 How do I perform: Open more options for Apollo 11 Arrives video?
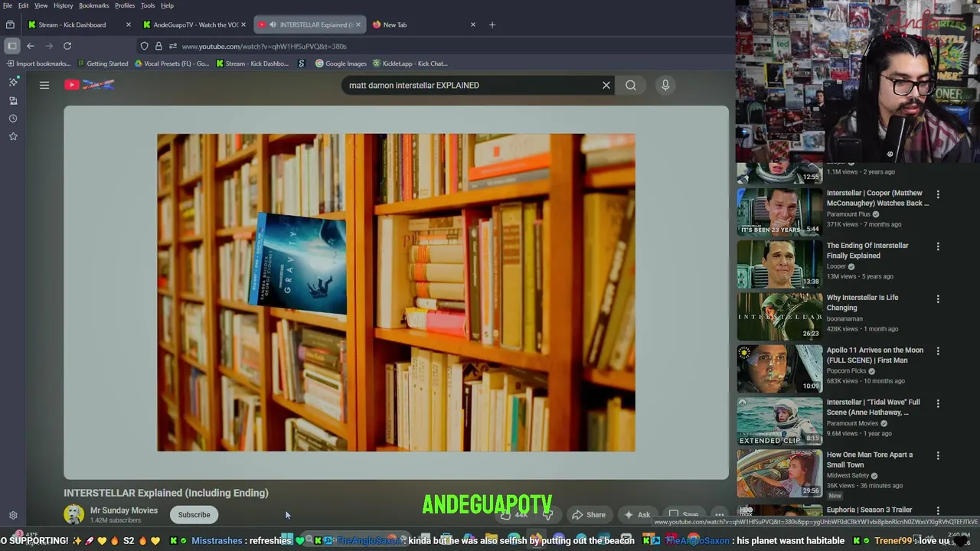[x=938, y=351]
